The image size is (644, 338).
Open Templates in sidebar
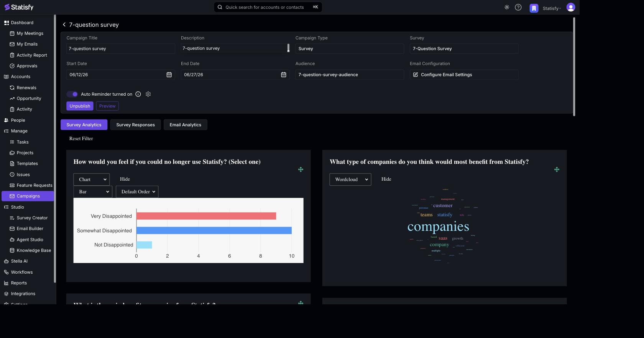pos(27,163)
